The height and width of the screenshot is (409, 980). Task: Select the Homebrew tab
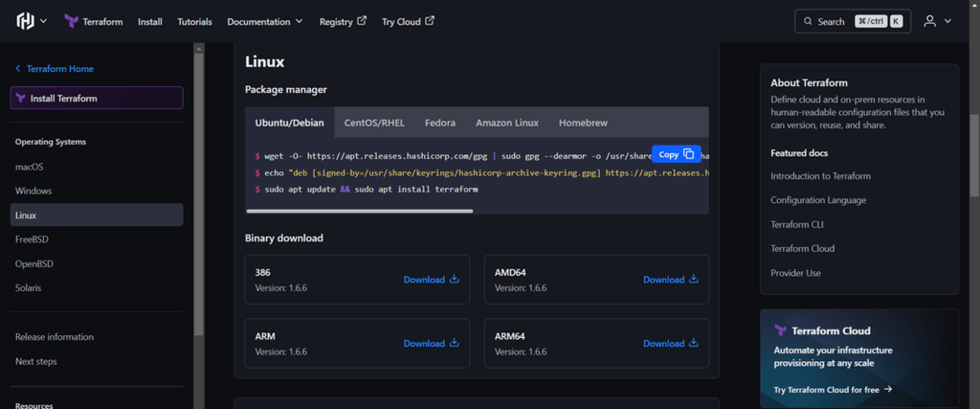click(x=583, y=123)
